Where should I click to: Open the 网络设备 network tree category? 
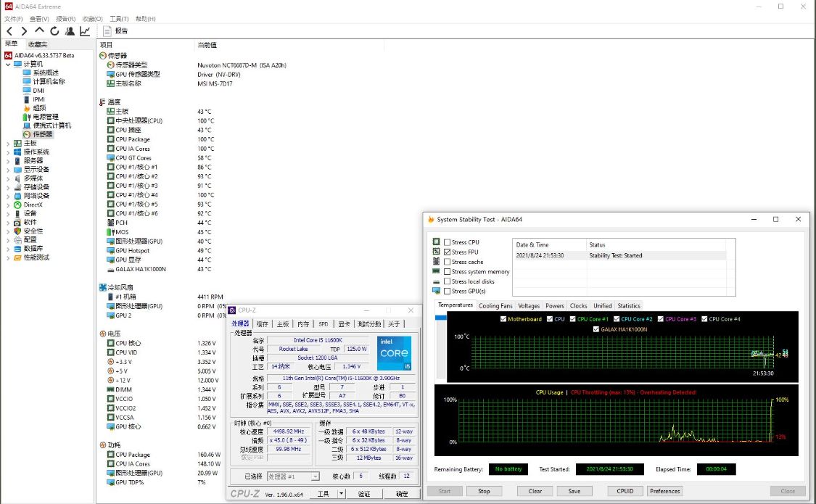click(36, 196)
